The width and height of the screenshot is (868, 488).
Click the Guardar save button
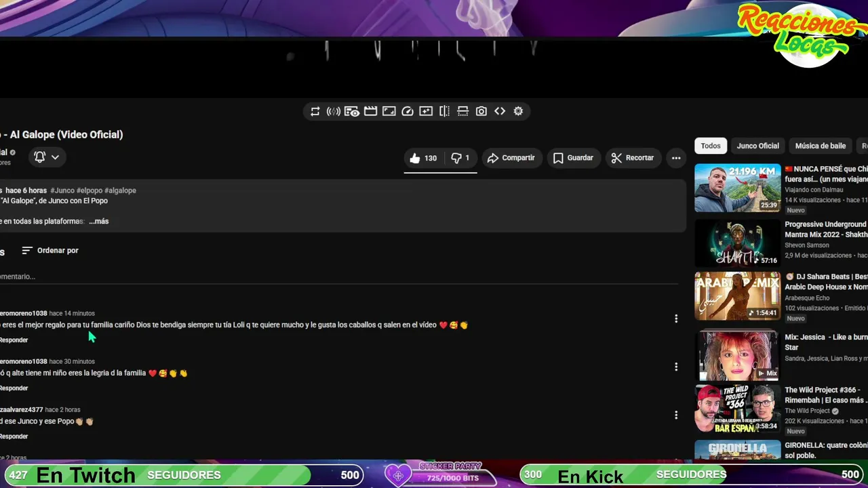click(574, 158)
